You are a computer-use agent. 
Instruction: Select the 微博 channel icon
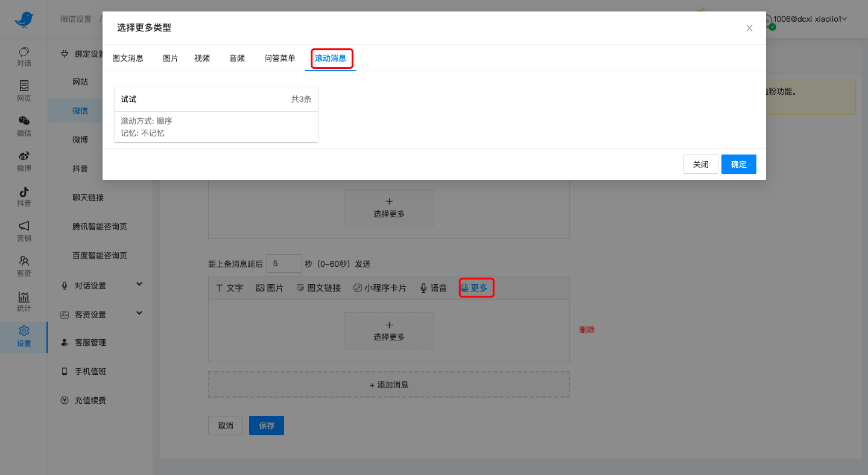point(24,161)
